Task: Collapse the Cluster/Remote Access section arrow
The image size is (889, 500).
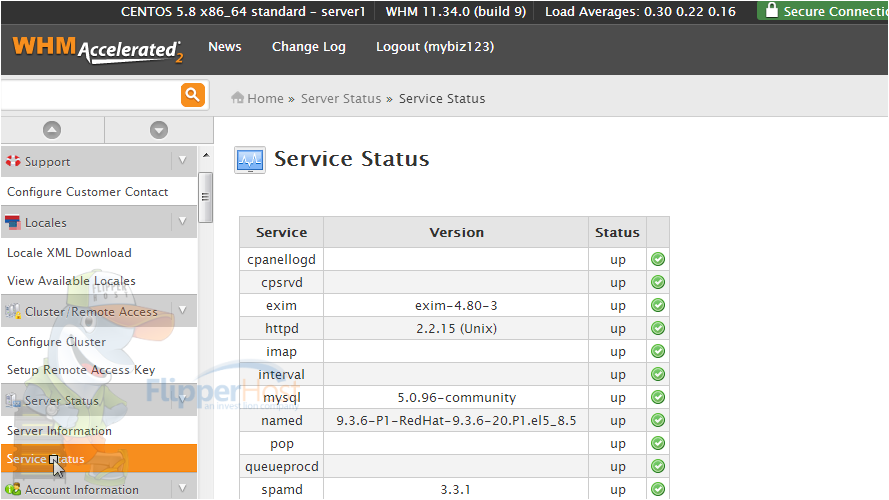Action: pyautogui.click(x=183, y=311)
